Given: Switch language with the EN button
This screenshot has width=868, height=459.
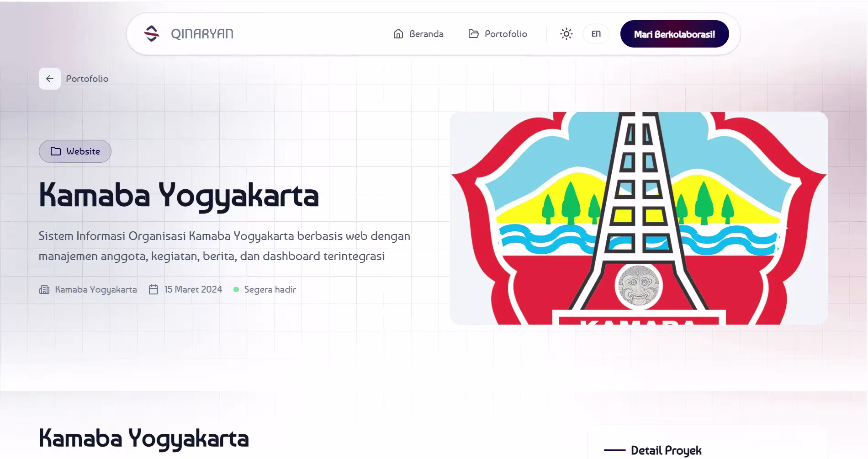Looking at the screenshot, I should 596,34.
